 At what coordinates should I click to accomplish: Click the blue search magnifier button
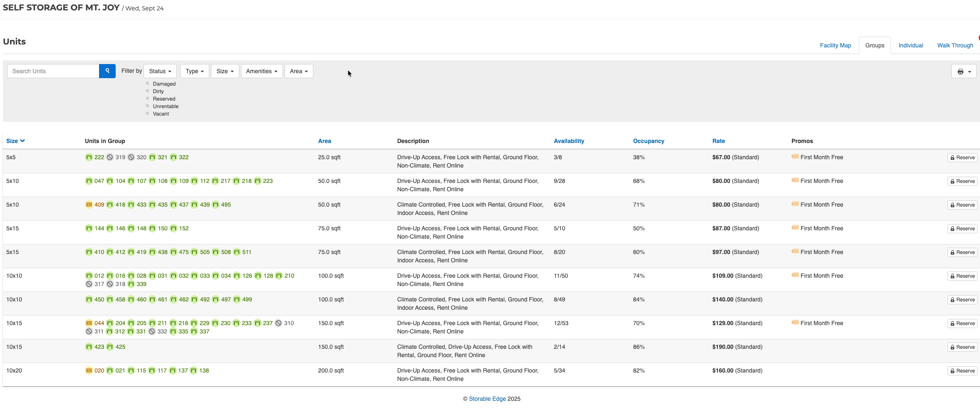pyautogui.click(x=107, y=71)
